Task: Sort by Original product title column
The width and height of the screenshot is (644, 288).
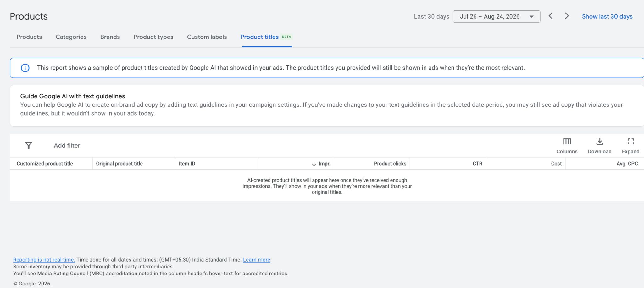Action: (119, 164)
